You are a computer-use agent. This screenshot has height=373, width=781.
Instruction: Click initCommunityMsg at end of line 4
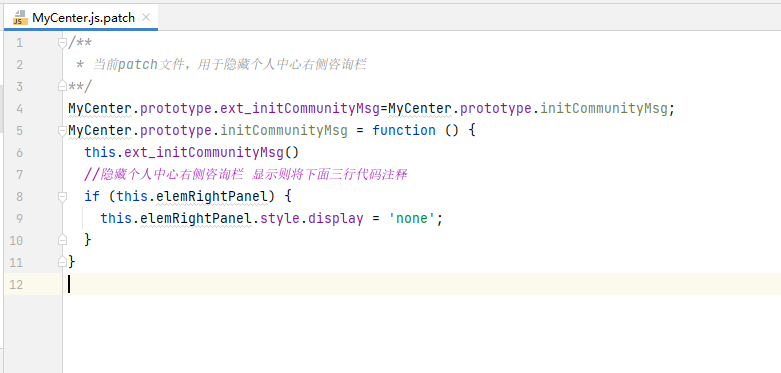pos(604,109)
